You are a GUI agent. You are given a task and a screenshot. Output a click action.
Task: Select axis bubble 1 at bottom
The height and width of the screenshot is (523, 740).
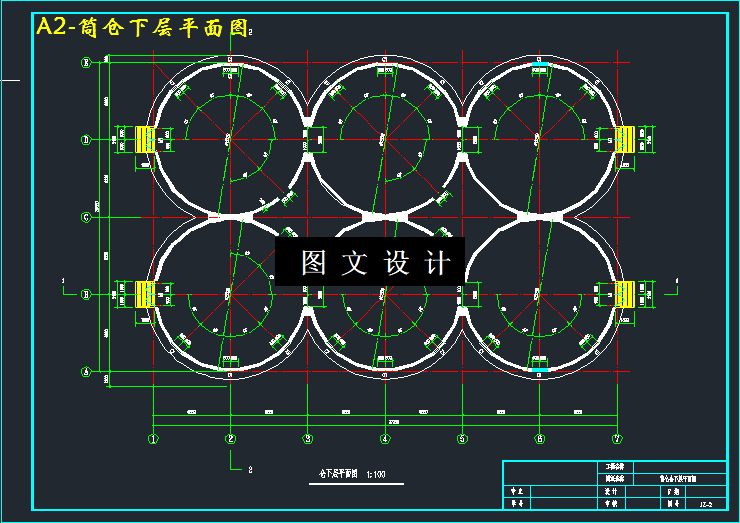pyautogui.click(x=153, y=439)
